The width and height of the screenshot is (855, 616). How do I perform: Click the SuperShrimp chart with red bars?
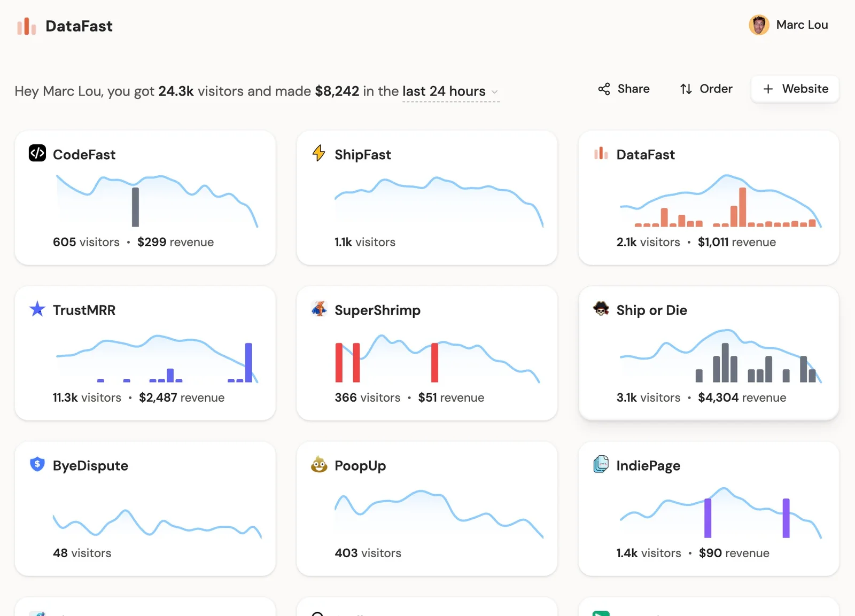[437, 358]
